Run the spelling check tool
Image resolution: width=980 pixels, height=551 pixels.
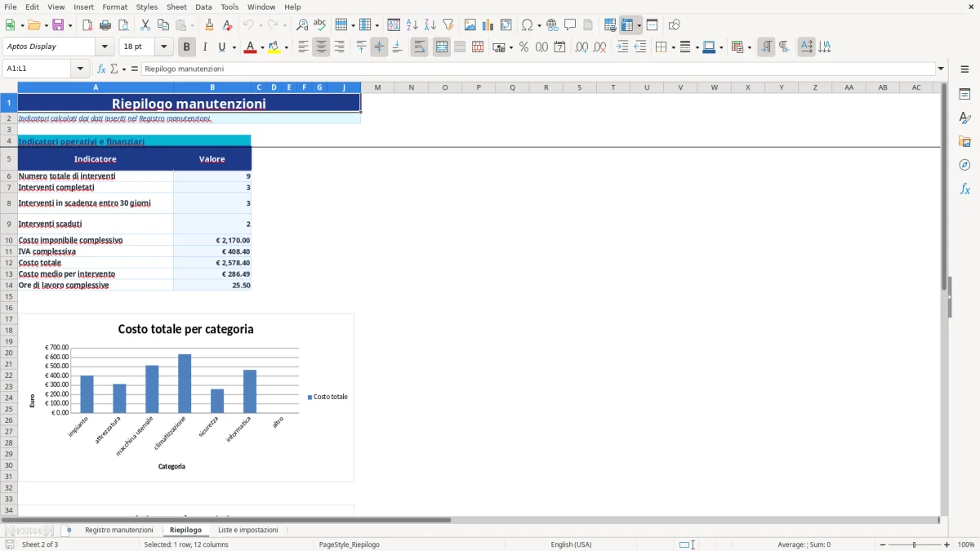(x=320, y=25)
